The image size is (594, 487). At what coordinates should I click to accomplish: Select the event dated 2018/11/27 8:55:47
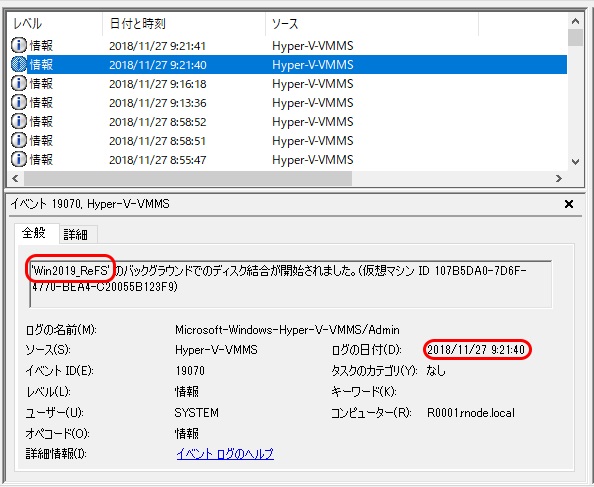[x=288, y=159]
